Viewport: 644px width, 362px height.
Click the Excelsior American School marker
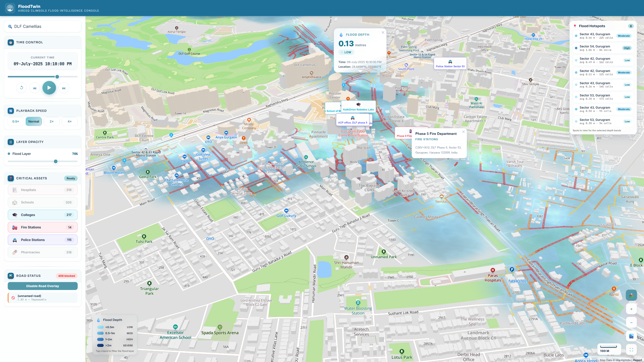pos(175,327)
